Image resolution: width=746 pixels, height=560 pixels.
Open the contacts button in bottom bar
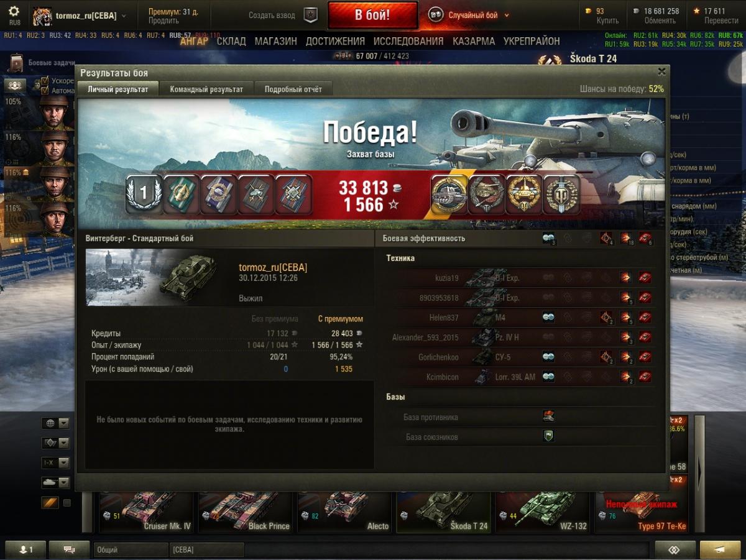[x=25, y=549]
